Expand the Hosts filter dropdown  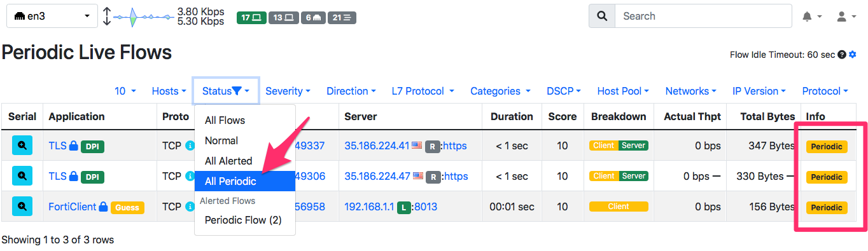pyautogui.click(x=169, y=91)
